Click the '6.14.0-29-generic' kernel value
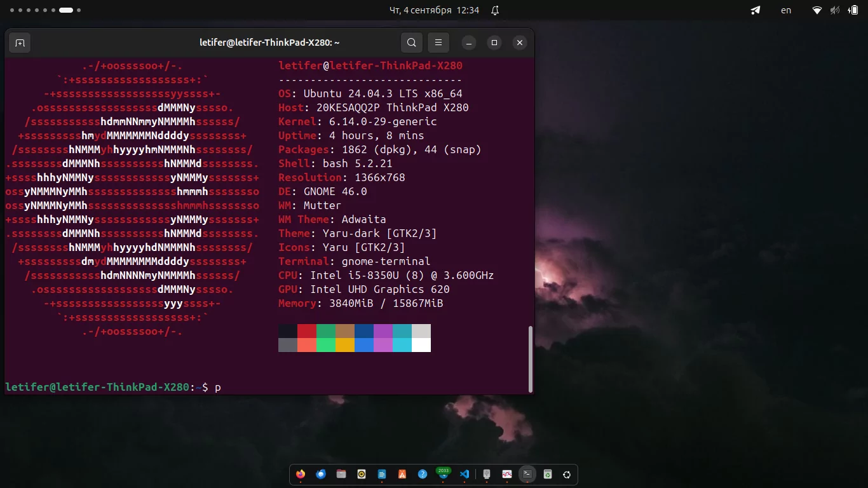Viewport: 868px width, 488px height. tap(383, 122)
